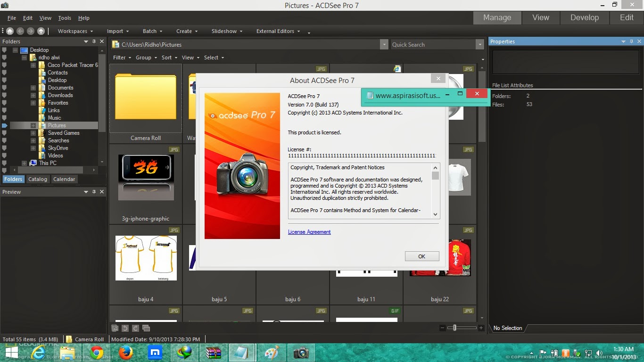This screenshot has height=362, width=644.
Task: Go up one folder level
Action: (x=41, y=31)
